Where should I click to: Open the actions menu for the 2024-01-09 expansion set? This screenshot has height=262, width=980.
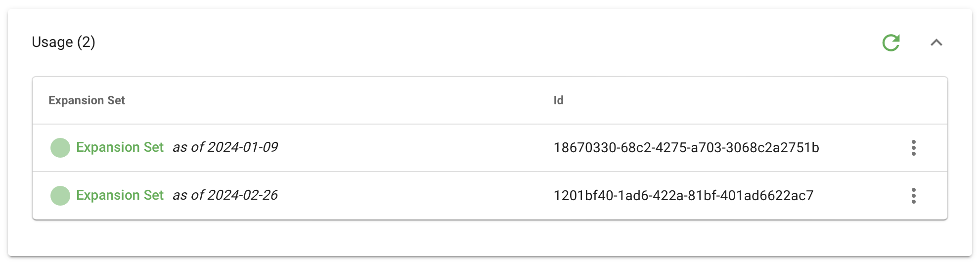coord(913,148)
